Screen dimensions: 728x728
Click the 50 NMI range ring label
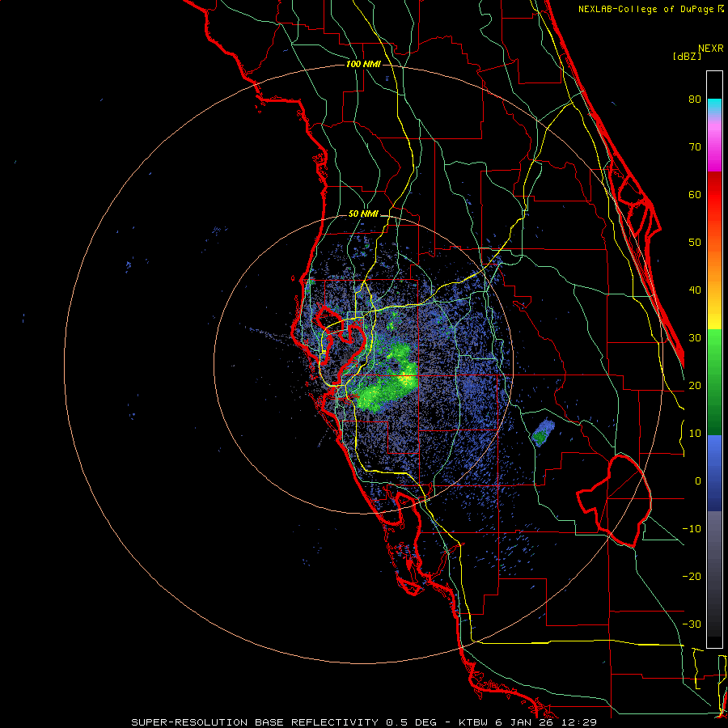[x=363, y=214]
